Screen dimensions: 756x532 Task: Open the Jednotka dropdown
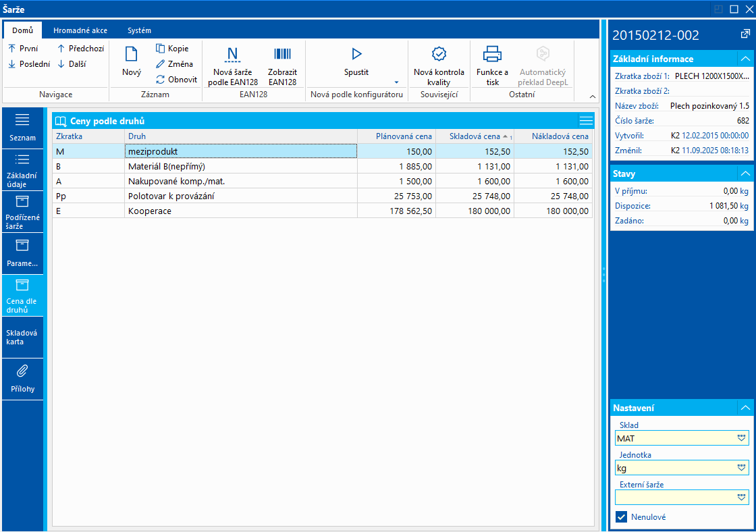pyautogui.click(x=742, y=468)
